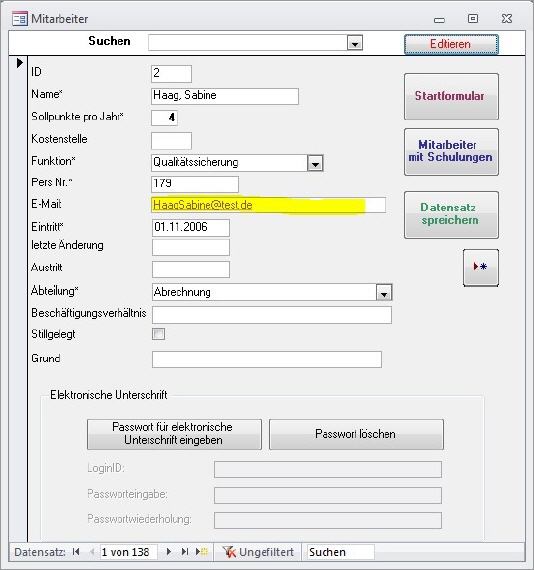Toggle the Stillgelegt checkbox
This screenshot has height=570, width=534.
tap(158, 334)
